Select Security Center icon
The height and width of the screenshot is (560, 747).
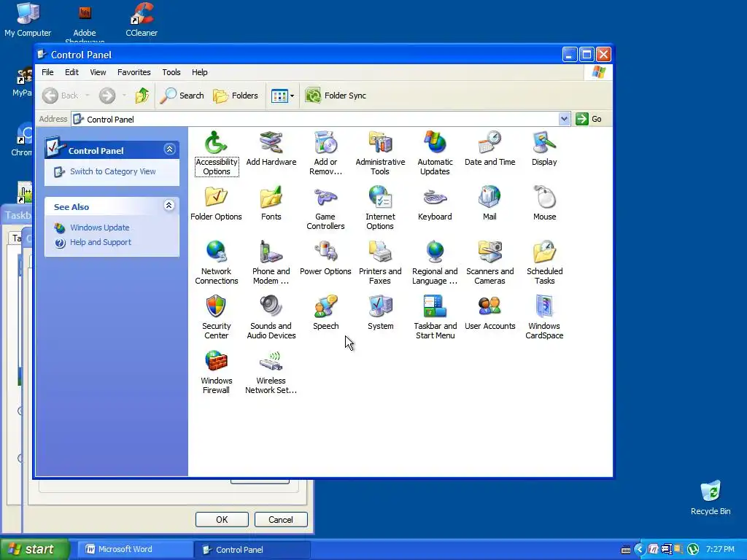216,318
